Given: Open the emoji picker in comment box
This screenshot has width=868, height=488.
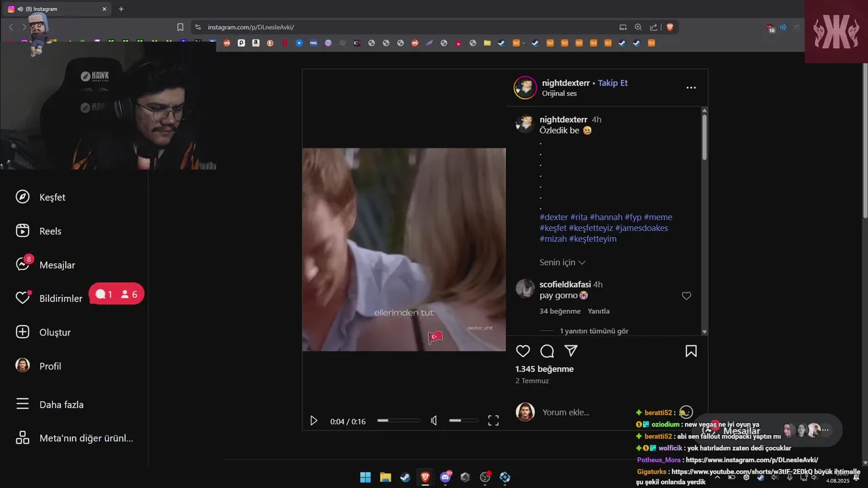Looking at the screenshot, I should click(x=686, y=412).
